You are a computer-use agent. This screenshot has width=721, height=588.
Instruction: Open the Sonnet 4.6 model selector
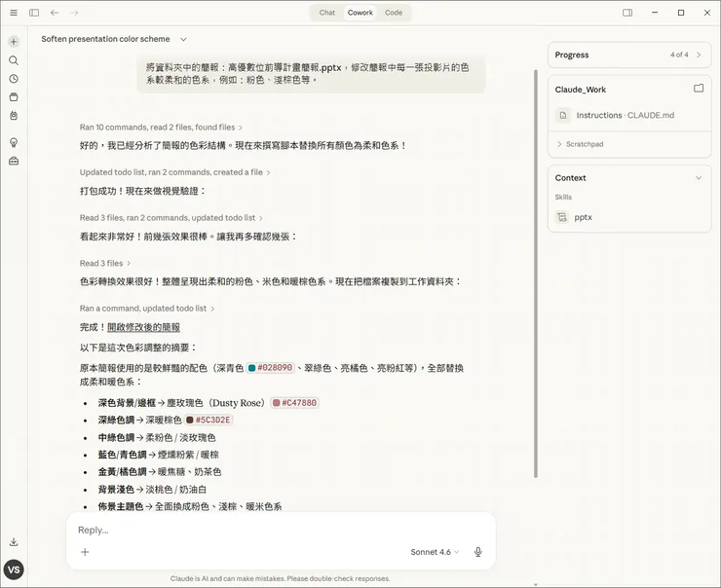435,552
